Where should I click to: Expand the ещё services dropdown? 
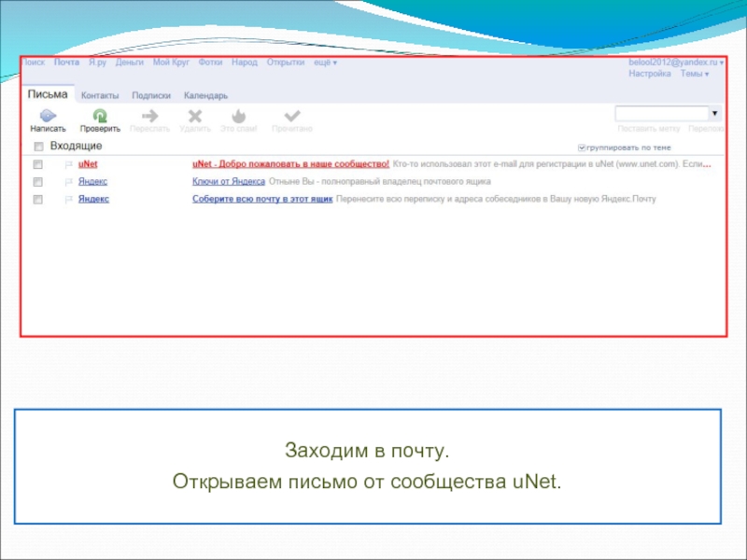(x=325, y=63)
